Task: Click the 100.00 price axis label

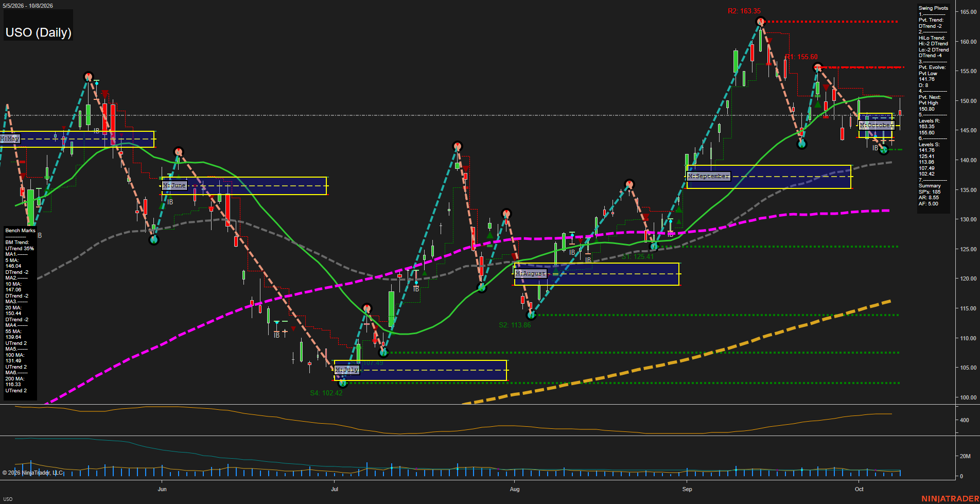Action: pos(968,397)
